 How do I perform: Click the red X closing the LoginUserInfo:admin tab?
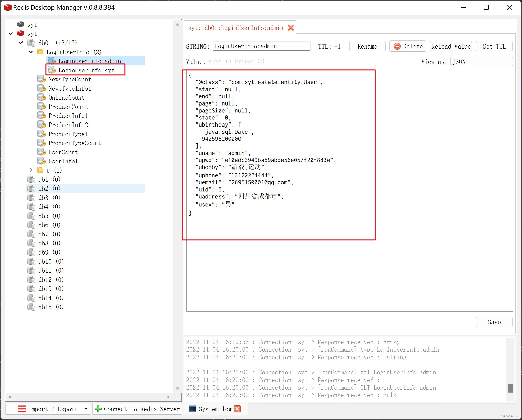(x=291, y=28)
